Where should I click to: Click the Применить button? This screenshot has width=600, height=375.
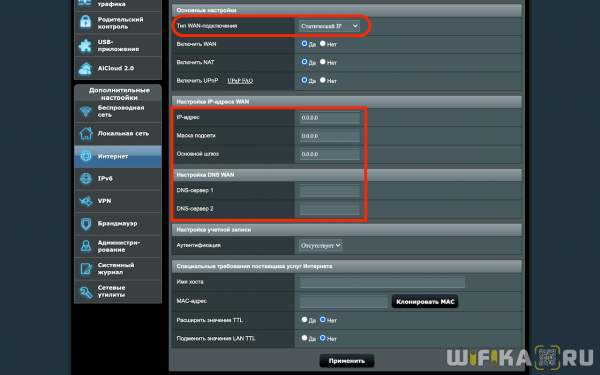click(x=347, y=361)
